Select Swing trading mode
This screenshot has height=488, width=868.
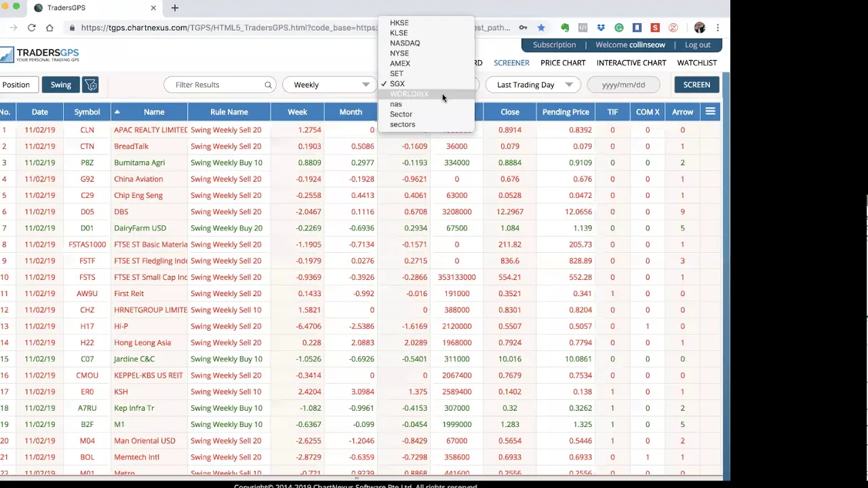tap(61, 85)
